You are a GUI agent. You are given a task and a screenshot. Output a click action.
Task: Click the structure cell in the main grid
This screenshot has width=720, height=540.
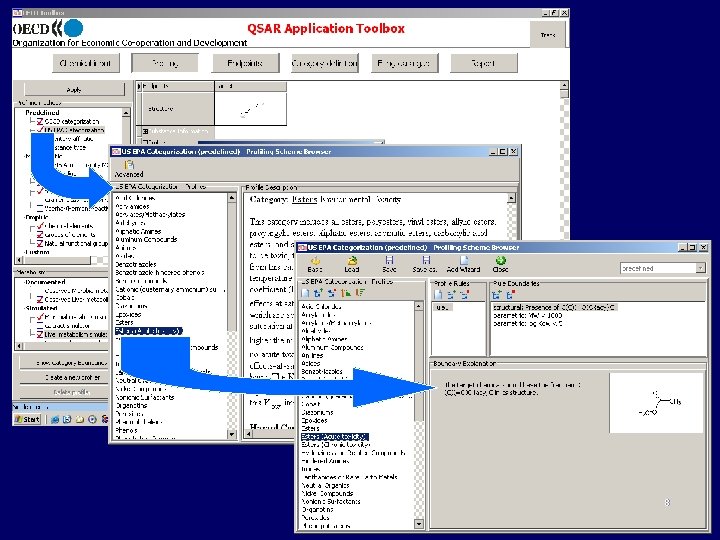pos(250,109)
